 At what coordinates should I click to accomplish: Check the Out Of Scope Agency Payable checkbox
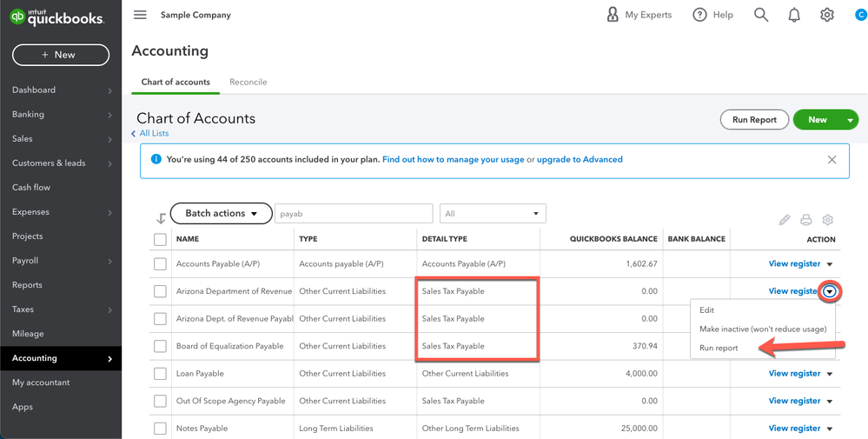pos(160,401)
